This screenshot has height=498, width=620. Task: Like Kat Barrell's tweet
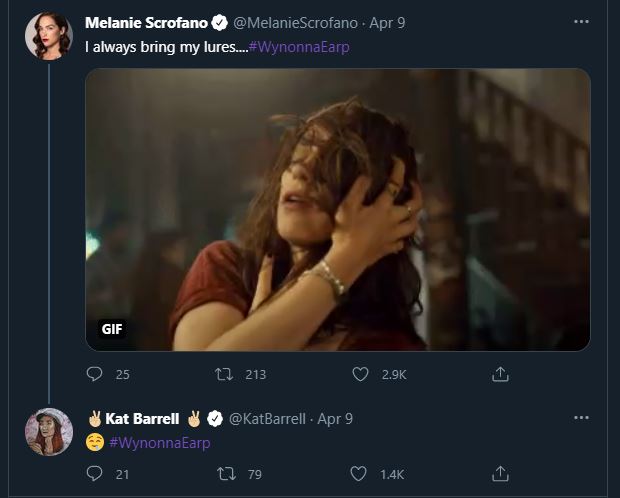click(x=361, y=474)
